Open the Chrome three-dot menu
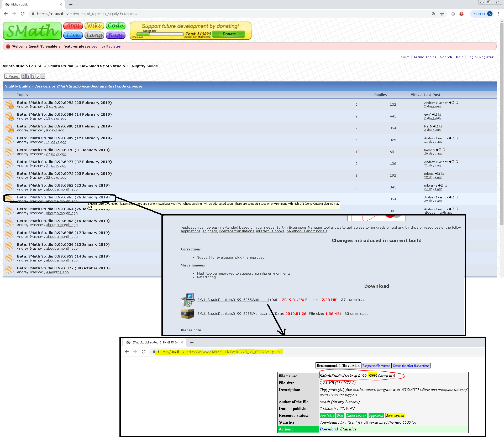The width and height of the screenshot is (504, 442). 498,14
